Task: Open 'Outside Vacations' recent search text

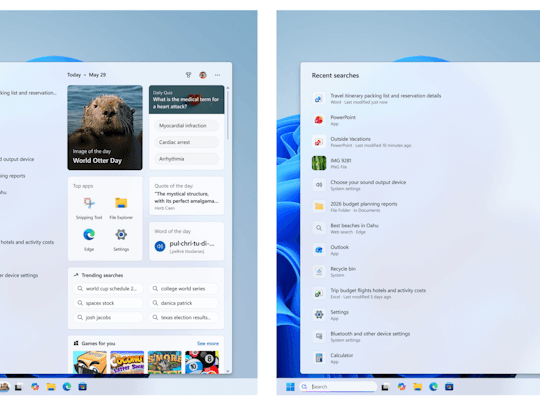Action: pos(350,139)
